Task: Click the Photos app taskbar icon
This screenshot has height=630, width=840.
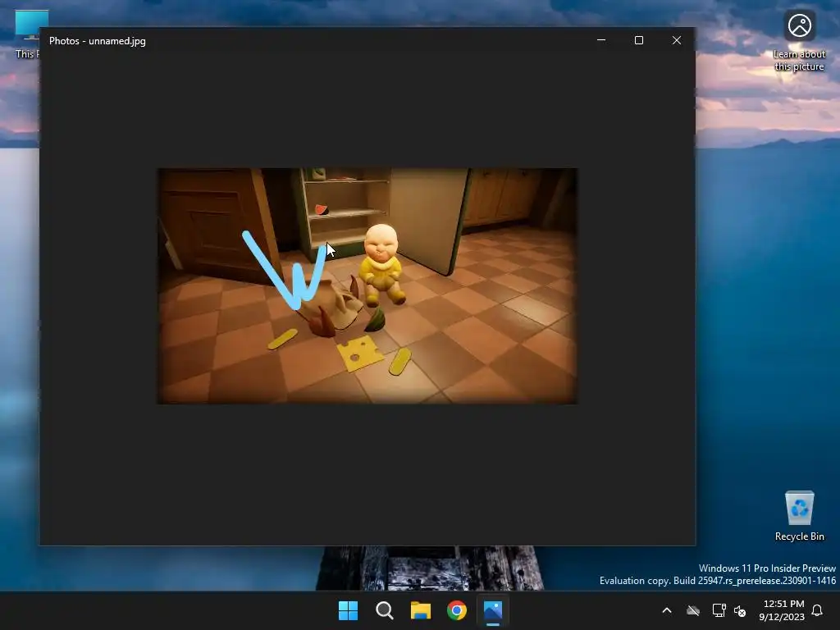Action: 493,610
